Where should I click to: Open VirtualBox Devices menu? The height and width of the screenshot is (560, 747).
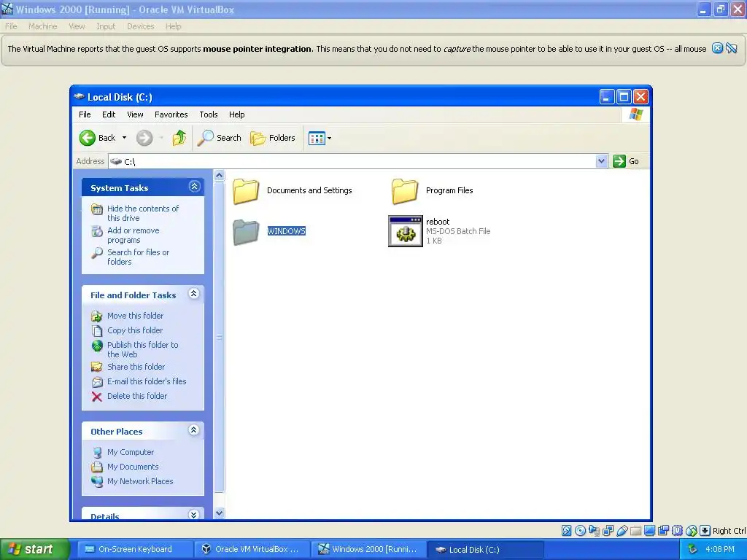point(141,27)
